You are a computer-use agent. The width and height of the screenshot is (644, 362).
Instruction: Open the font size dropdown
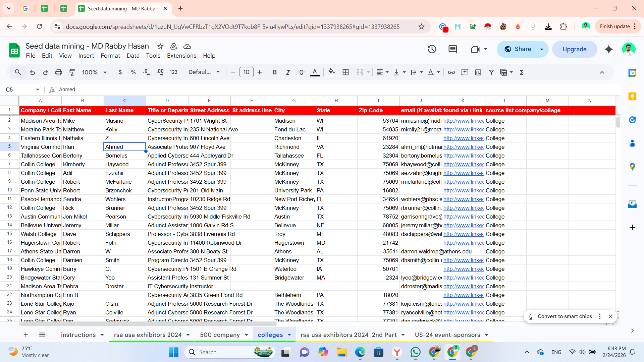pyautogui.click(x=247, y=72)
